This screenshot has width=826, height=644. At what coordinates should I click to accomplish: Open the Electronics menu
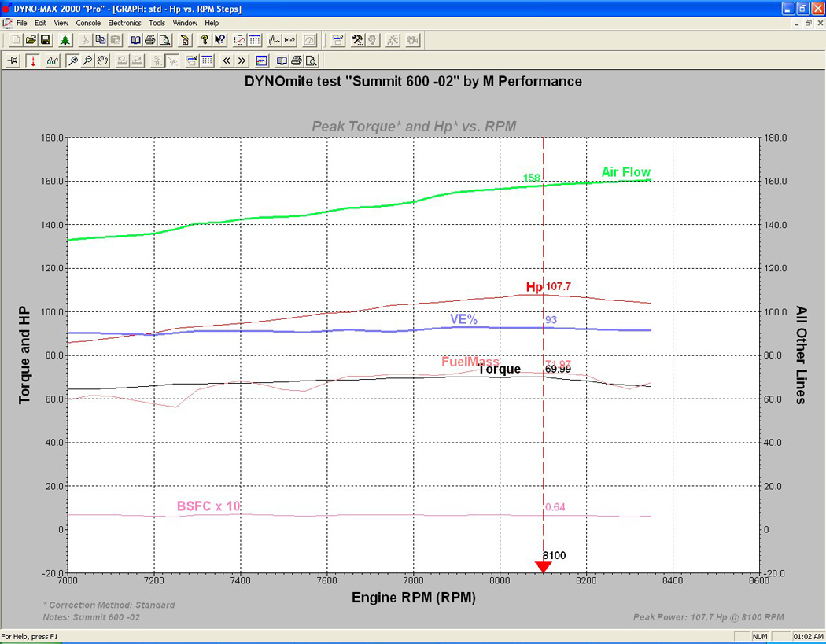point(124,23)
